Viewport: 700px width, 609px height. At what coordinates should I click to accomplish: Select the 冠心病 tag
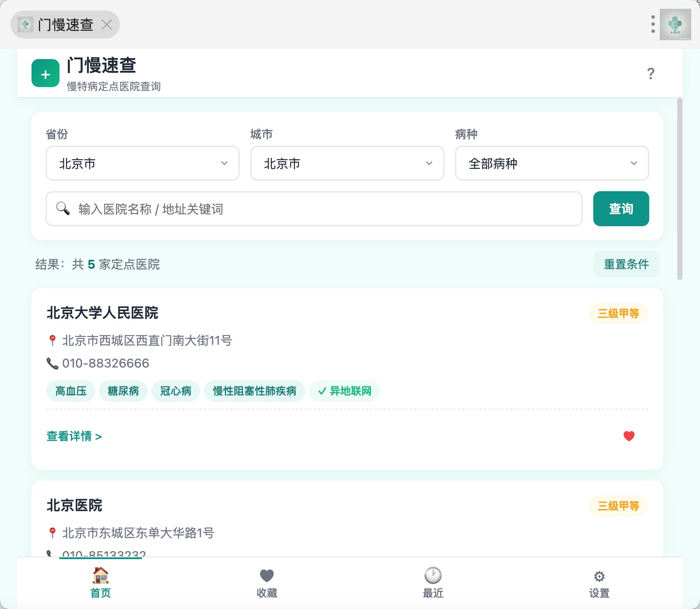pos(176,391)
